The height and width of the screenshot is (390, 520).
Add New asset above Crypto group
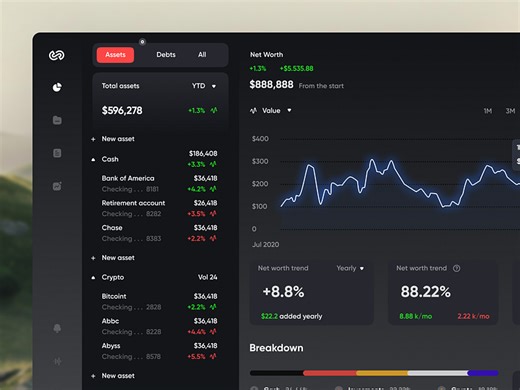pyautogui.click(x=118, y=258)
